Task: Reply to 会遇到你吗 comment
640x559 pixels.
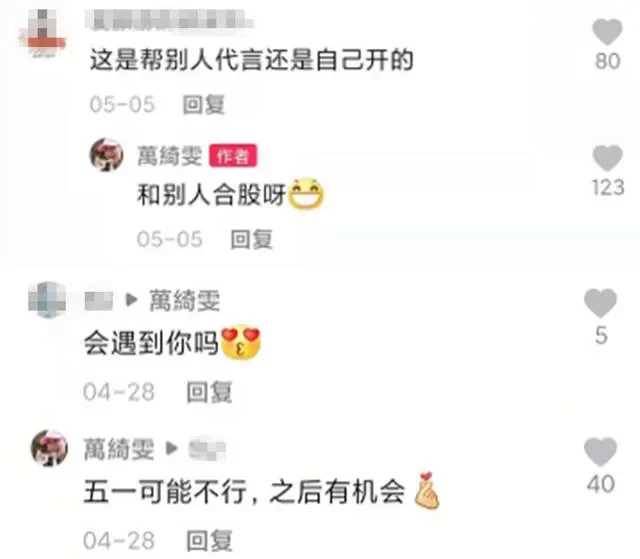Action: (x=209, y=392)
